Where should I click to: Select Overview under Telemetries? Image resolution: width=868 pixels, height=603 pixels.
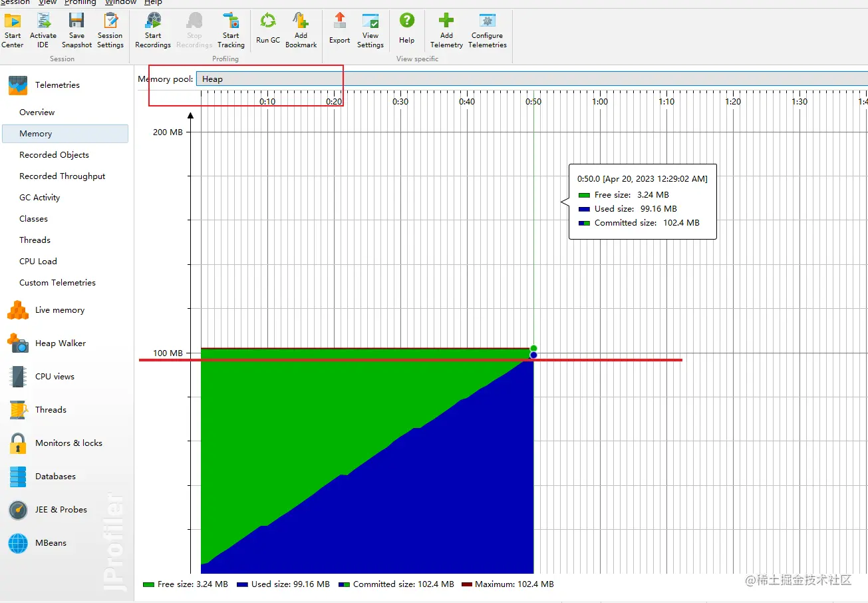point(37,112)
